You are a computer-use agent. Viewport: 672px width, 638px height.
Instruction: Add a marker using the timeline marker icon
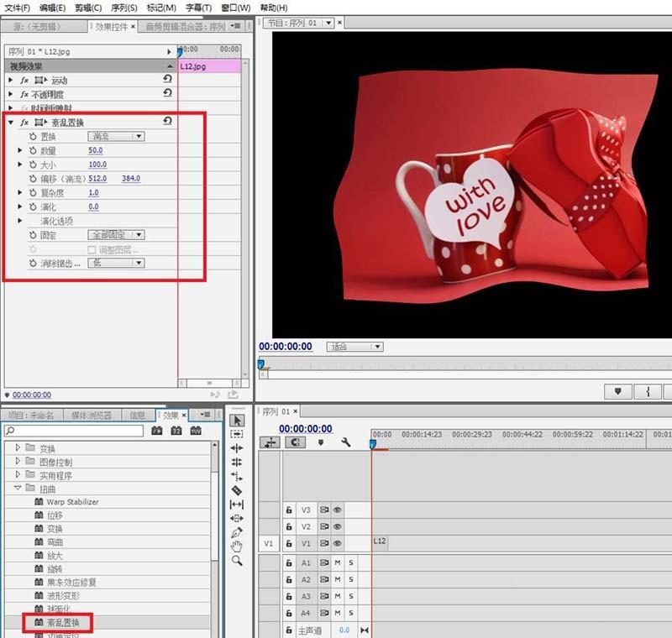(321, 442)
